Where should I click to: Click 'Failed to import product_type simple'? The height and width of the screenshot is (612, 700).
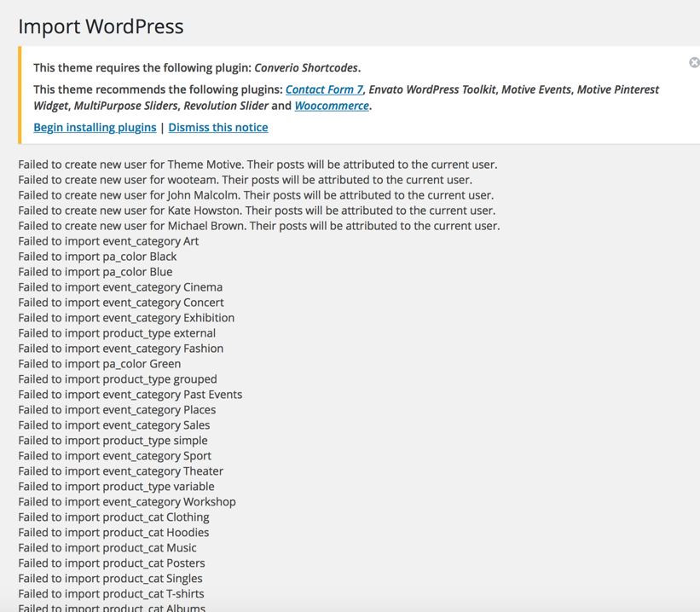pos(113,441)
